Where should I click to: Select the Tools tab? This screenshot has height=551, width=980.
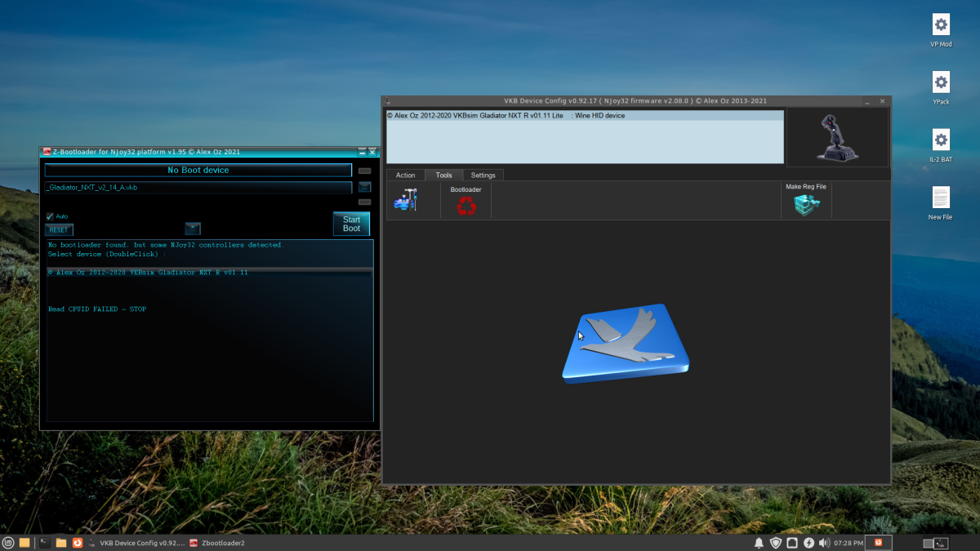(x=443, y=176)
